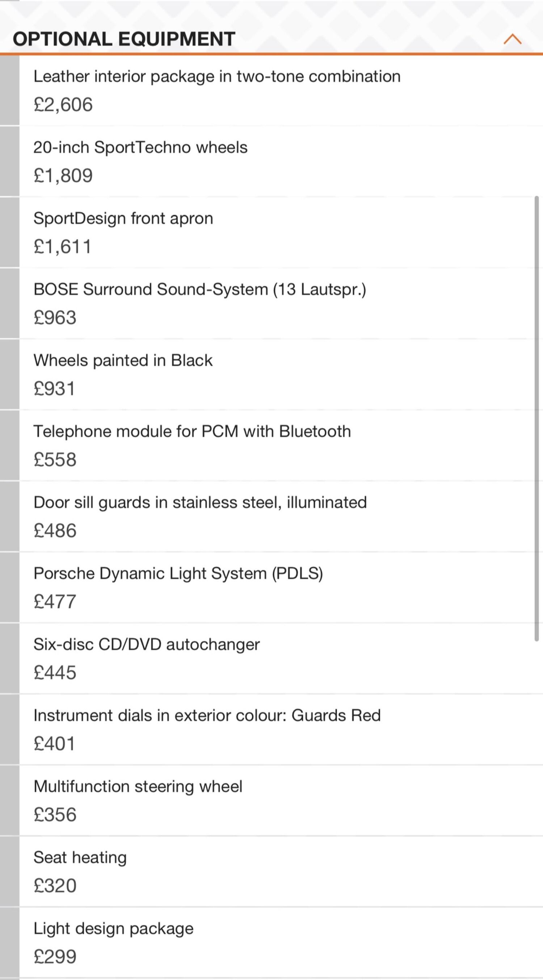Open Instrument dials in Guards Red item
This screenshot has width=543, height=980.
click(x=281, y=729)
